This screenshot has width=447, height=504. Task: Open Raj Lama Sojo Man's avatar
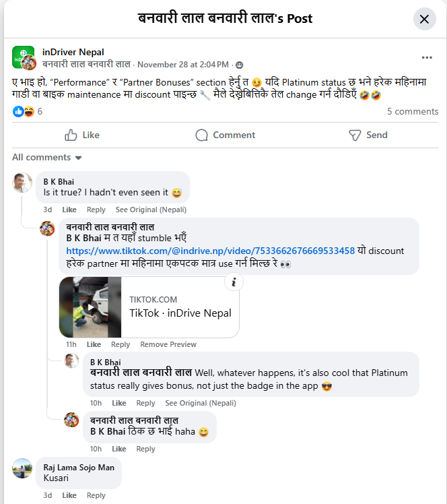(23, 468)
